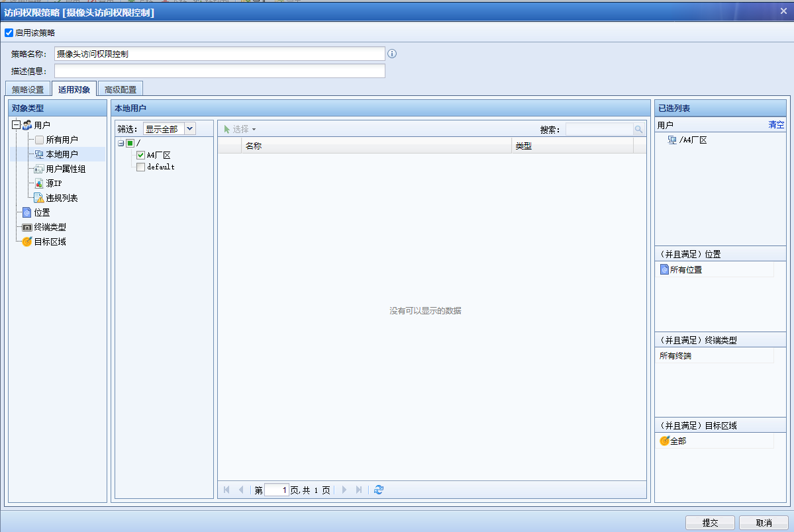Open the 选择 dropdown menu
The width and height of the screenshot is (794, 532).
point(240,129)
